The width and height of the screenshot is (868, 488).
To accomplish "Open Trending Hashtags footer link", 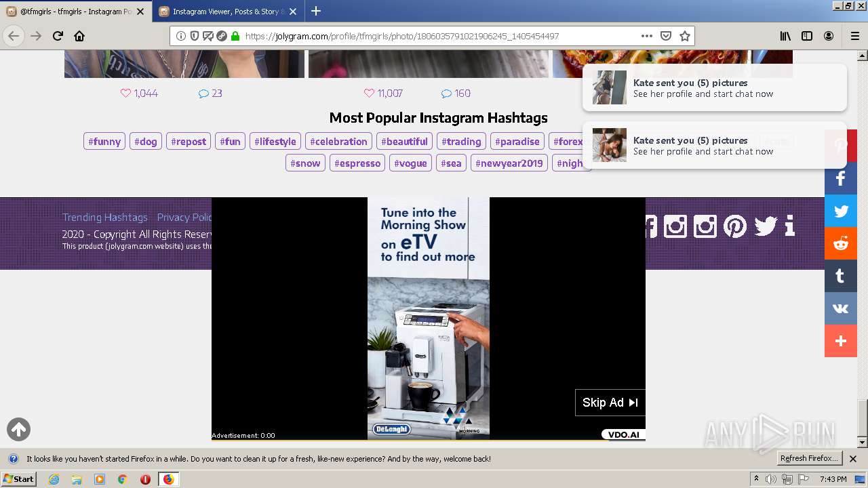I will point(105,218).
